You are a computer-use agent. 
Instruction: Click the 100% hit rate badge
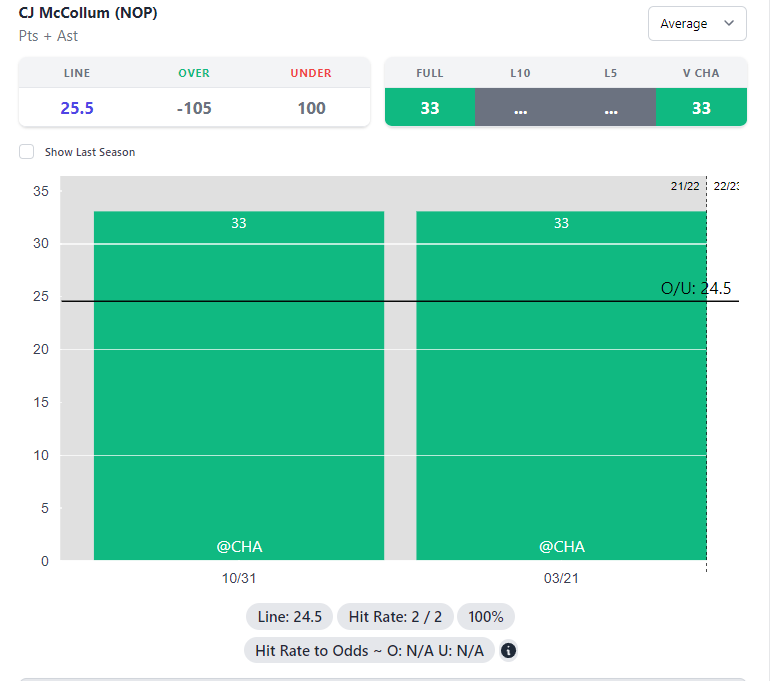point(486,617)
